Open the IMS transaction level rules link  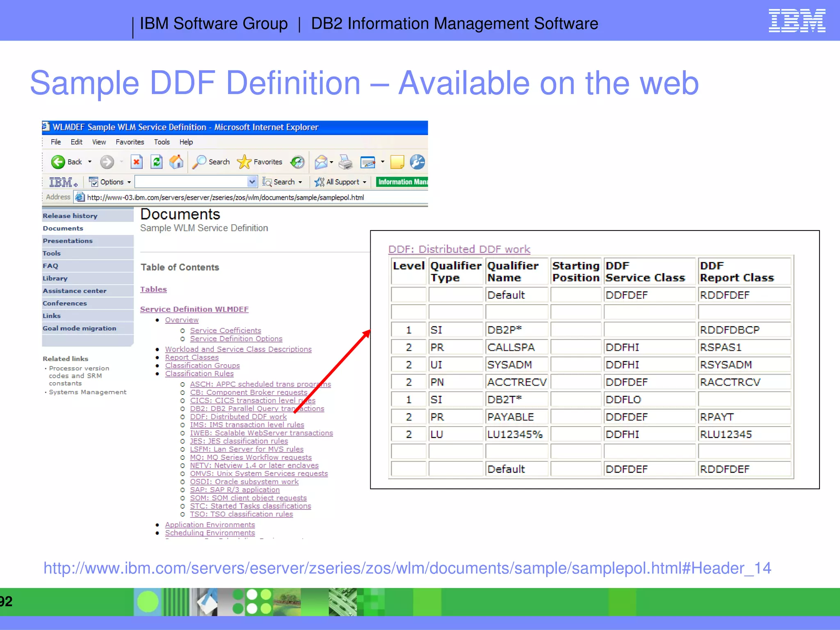247,425
